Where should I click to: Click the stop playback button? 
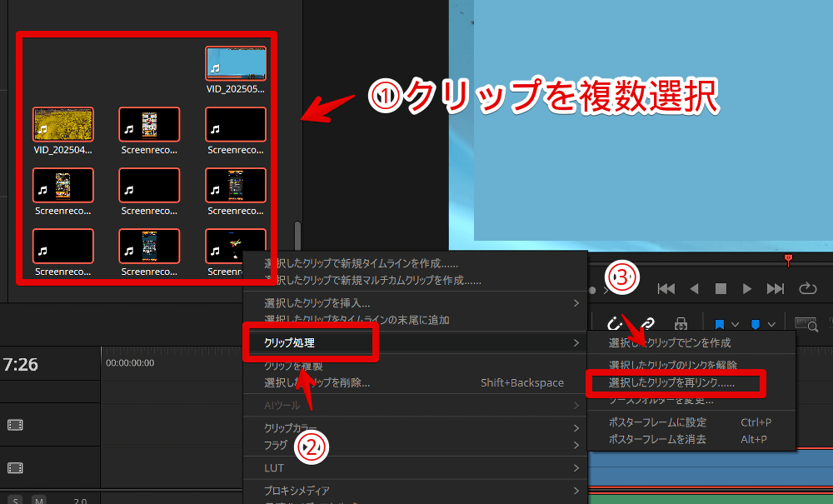click(x=721, y=288)
